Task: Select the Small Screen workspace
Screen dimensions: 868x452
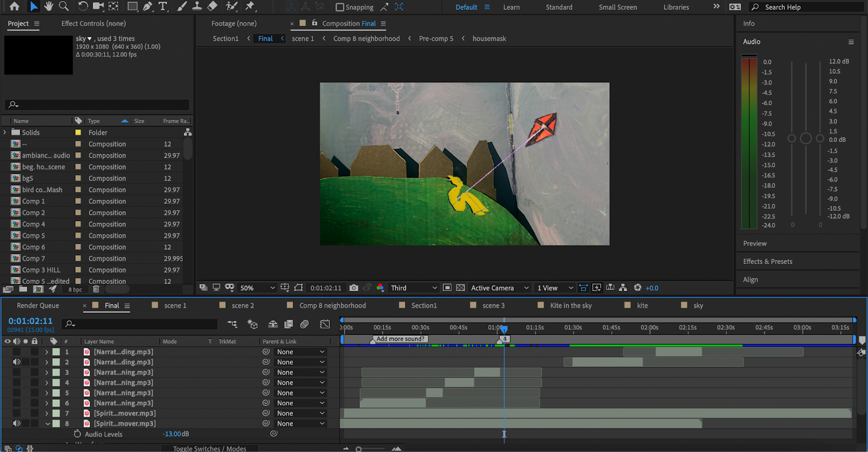Action: click(x=618, y=7)
